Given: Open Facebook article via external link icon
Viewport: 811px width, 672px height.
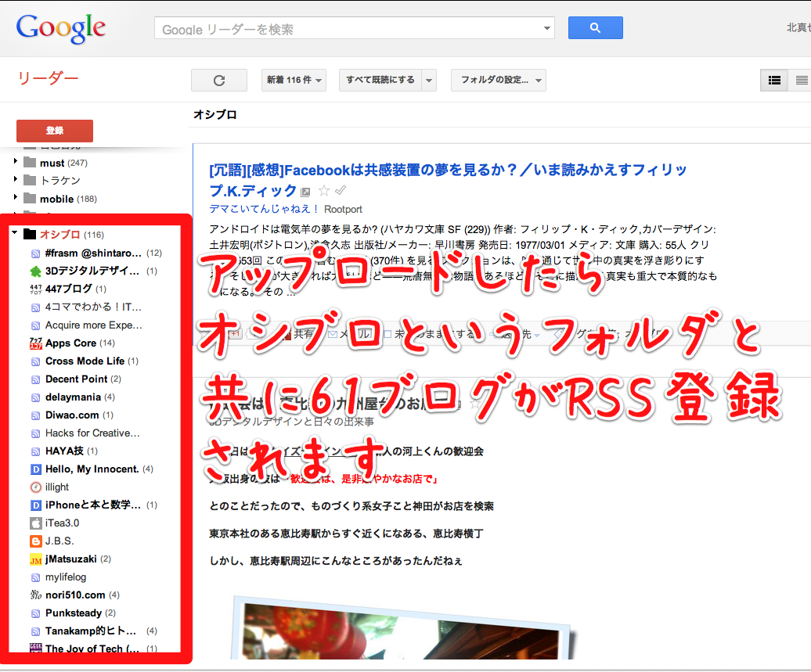Looking at the screenshot, I should coord(306,192).
